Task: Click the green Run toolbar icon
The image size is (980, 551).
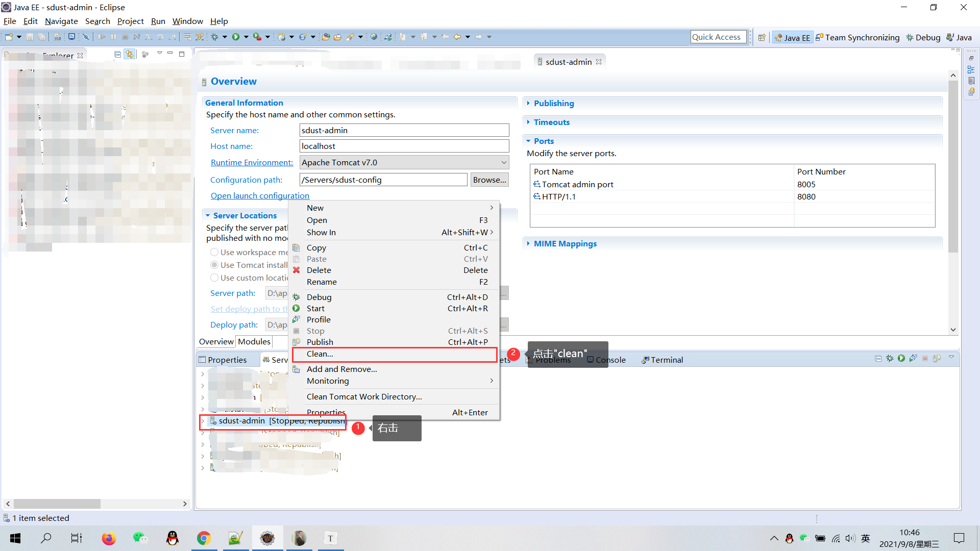Action: (x=236, y=37)
